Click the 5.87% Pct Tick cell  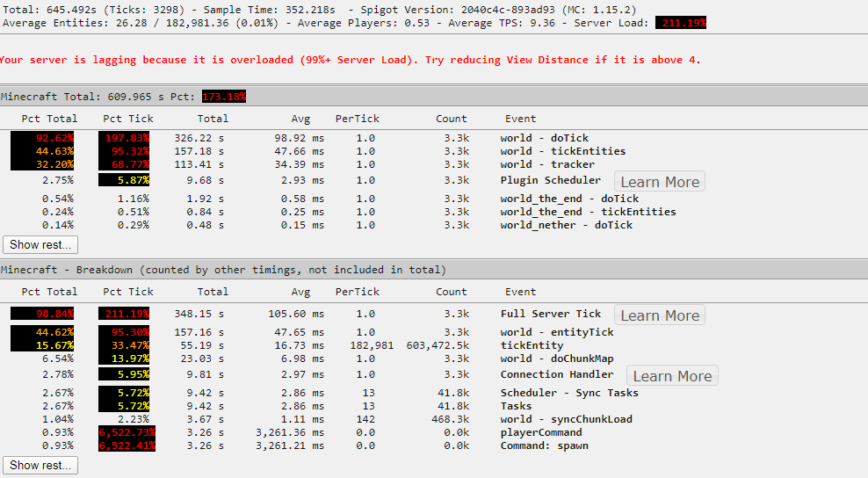click(124, 180)
